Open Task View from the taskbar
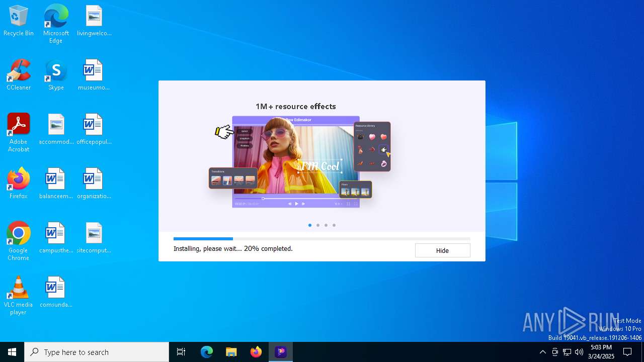This screenshot has height=362, width=644. pyautogui.click(x=181, y=352)
